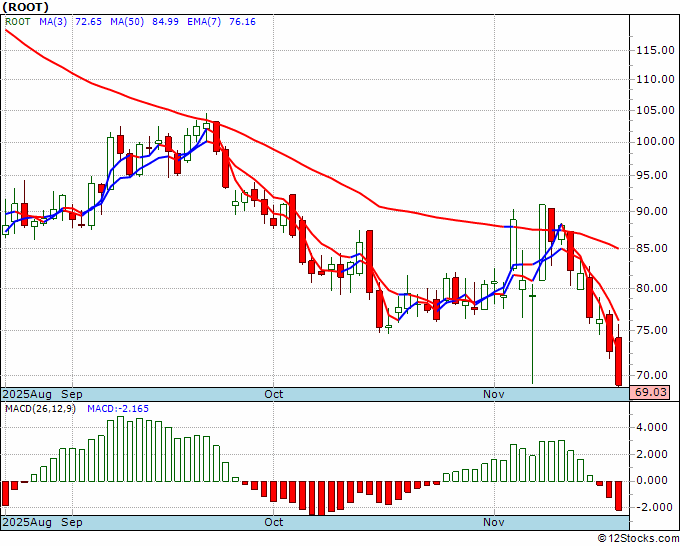
Task: Click the 100.00 price axis label
Action: [x=655, y=142]
